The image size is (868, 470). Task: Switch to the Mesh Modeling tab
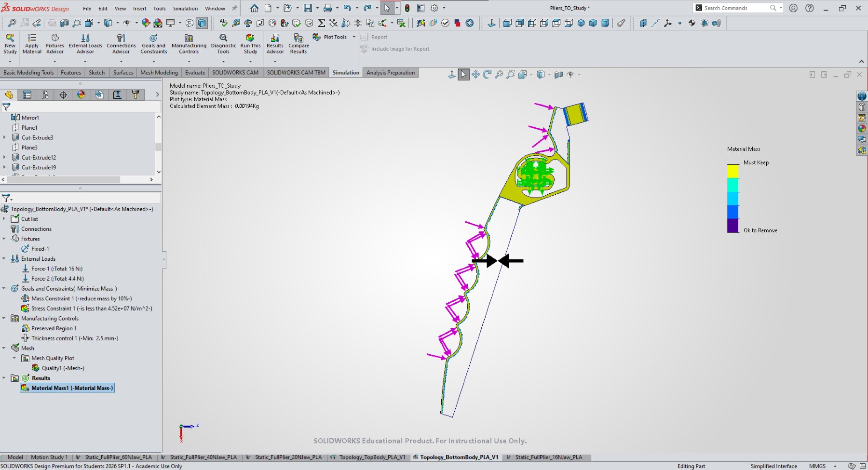[159, 73]
